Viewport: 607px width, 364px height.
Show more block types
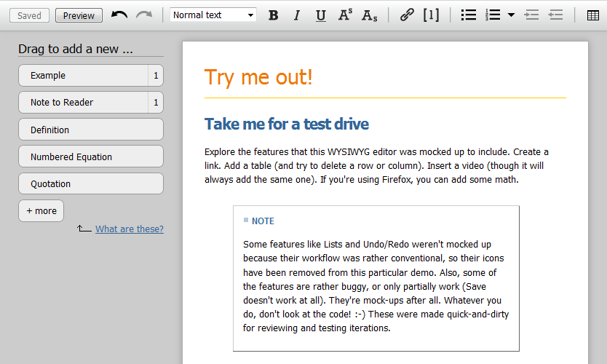tap(41, 211)
